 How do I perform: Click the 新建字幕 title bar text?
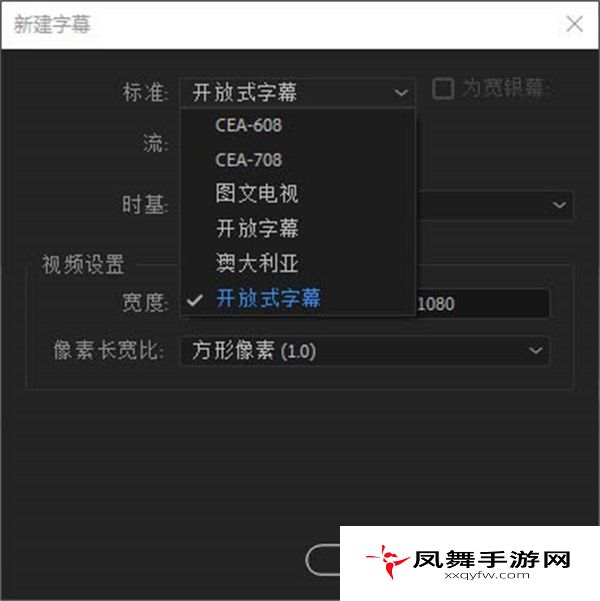point(52,25)
